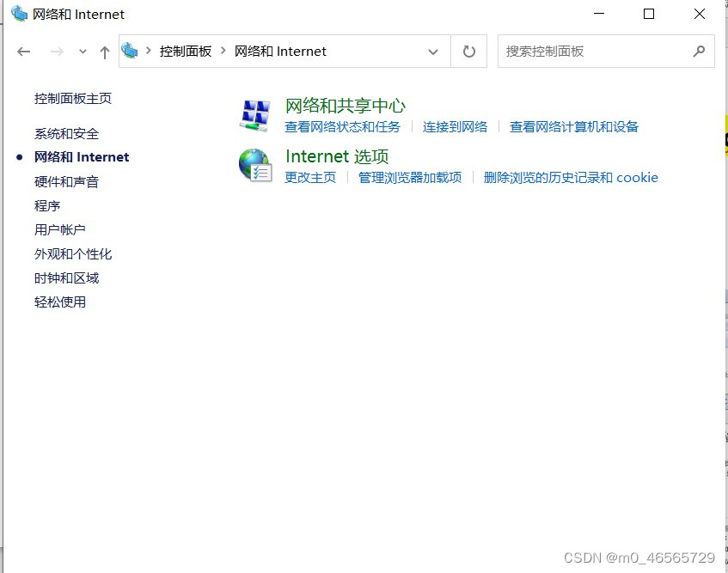The image size is (728, 573).
Task: Expand chevron before 控制面板 in address bar
Action: (149, 51)
